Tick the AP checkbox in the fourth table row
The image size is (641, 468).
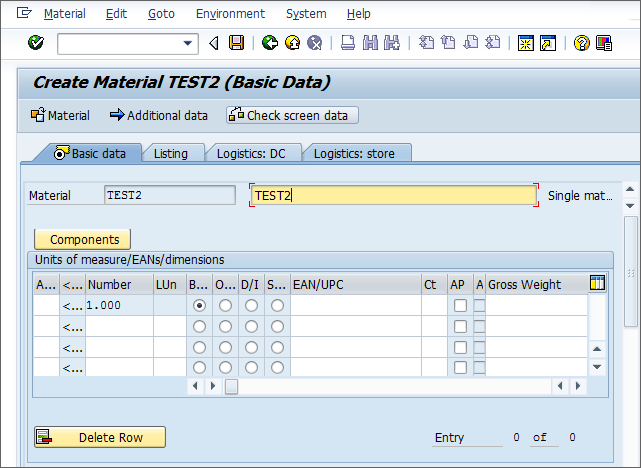tap(460, 367)
